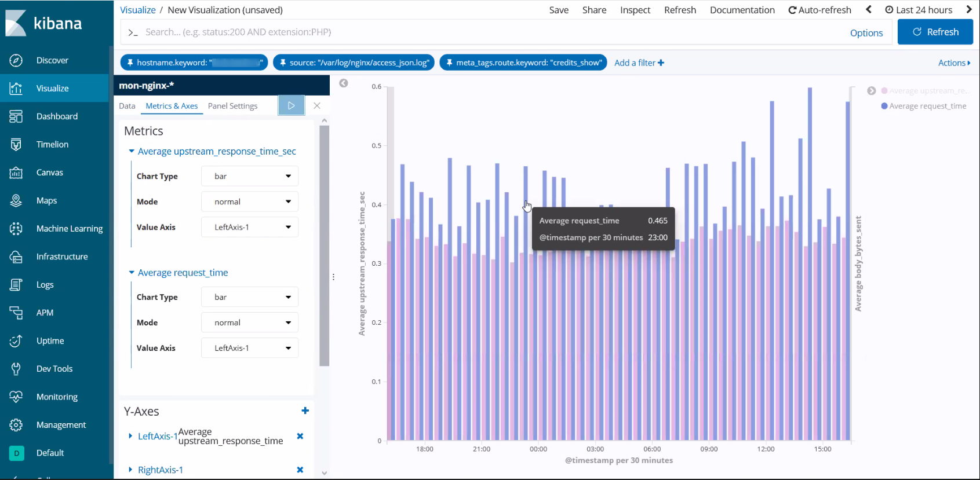Click the Machine Learning sidebar icon
Image resolution: width=980 pixels, height=480 pixels.
point(16,229)
